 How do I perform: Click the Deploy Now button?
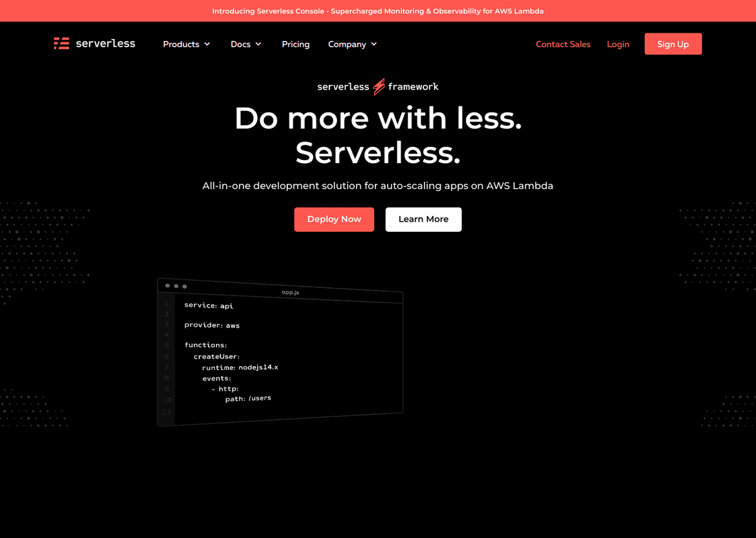(x=334, y=219)
